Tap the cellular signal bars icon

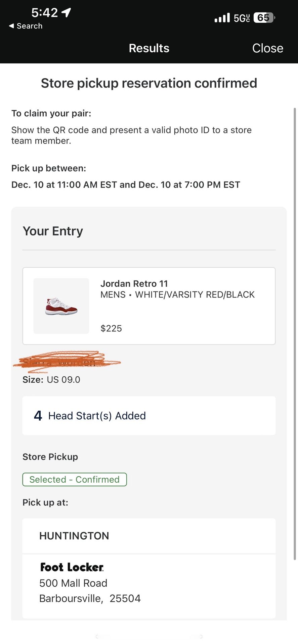click(222, 18)
